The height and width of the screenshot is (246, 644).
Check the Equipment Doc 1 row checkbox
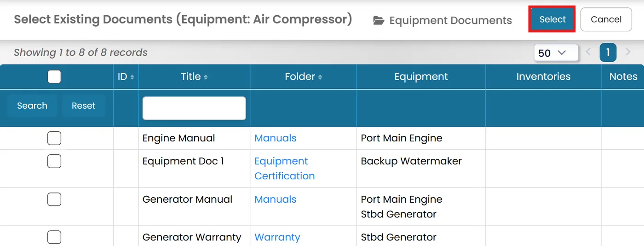click(x=54, y=161)
